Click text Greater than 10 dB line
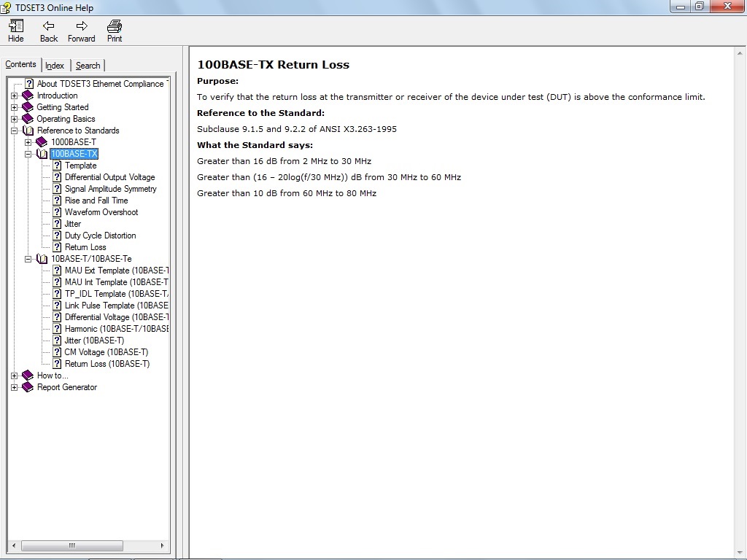Viewport: 747px width, 560px height. tap(287, 193)
